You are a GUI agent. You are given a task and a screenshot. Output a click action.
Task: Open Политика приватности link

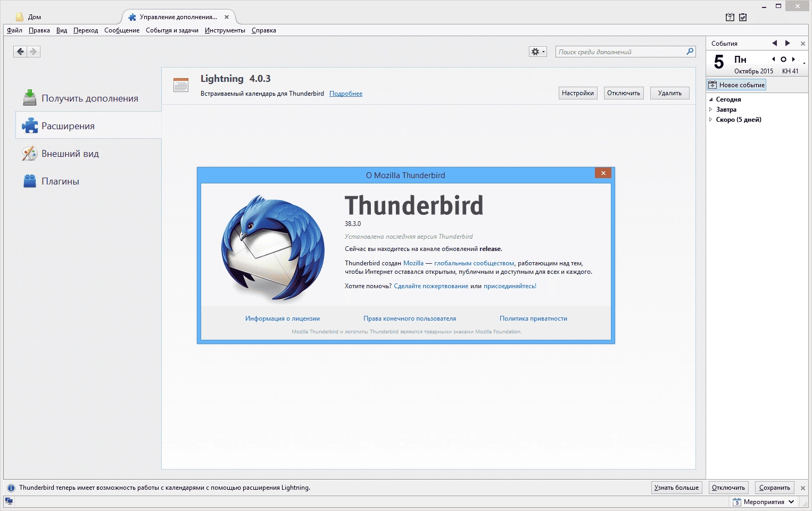(533, 319)
